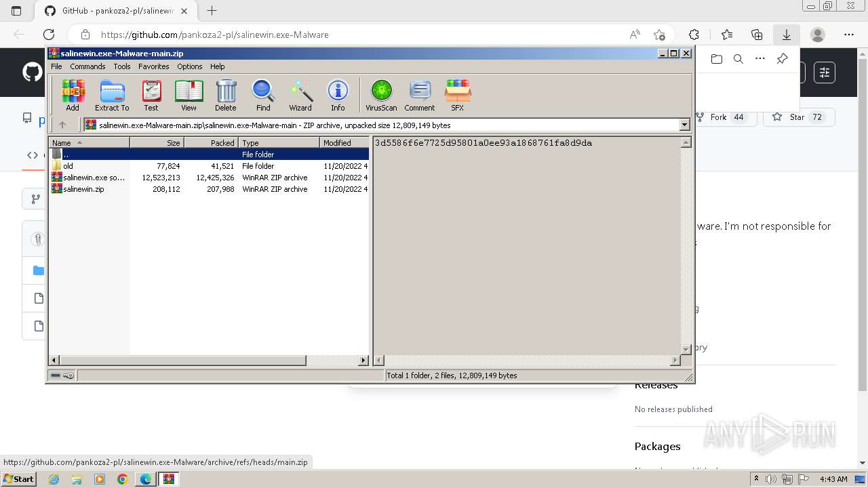Switch to the GitHub browser tab
Viewport: 868px width, 488px height.
pos(117,11)
